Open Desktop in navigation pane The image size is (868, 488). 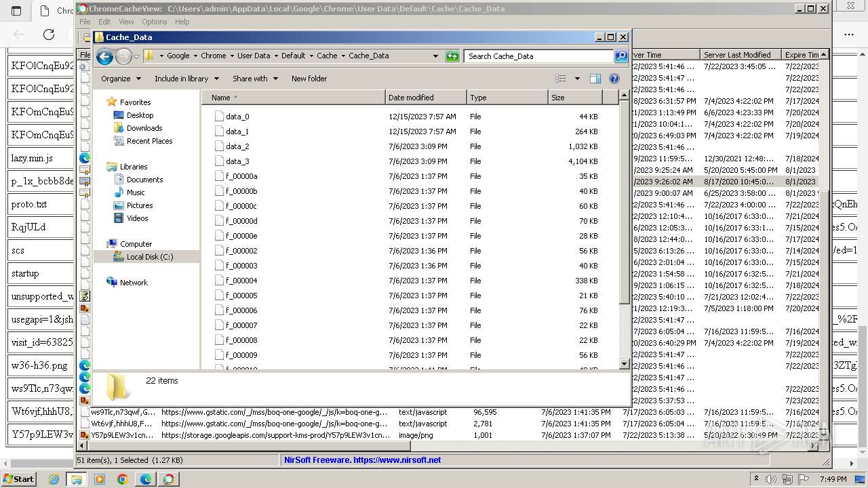click(140, 115)
